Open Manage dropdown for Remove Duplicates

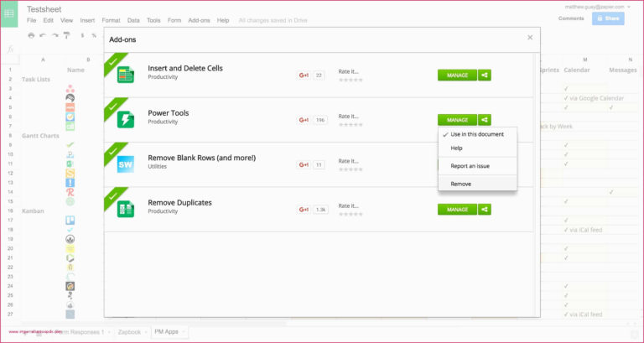coord(457,209)
